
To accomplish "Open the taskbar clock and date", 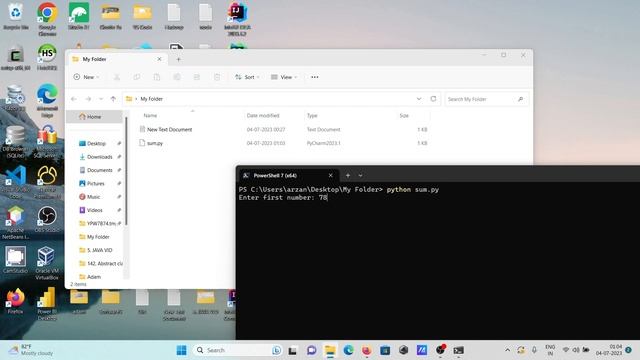I will pos(609,350).
